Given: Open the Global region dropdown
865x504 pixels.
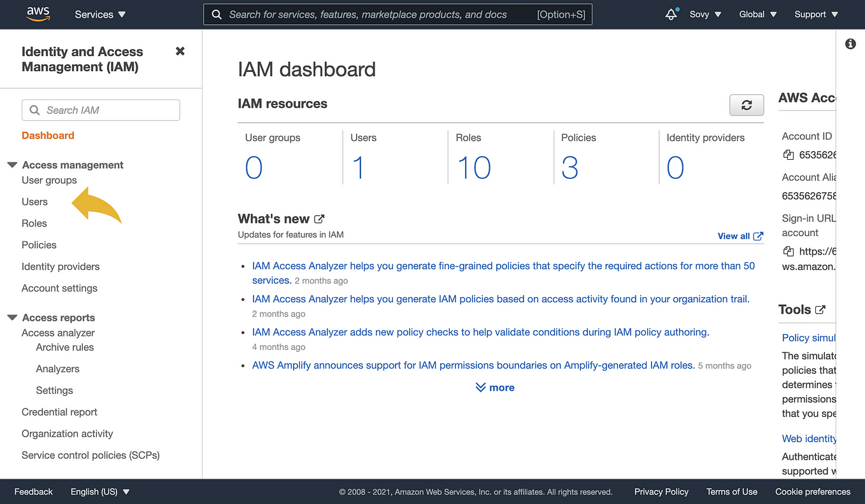Looking at the screenshot, I should pos(758,14).
